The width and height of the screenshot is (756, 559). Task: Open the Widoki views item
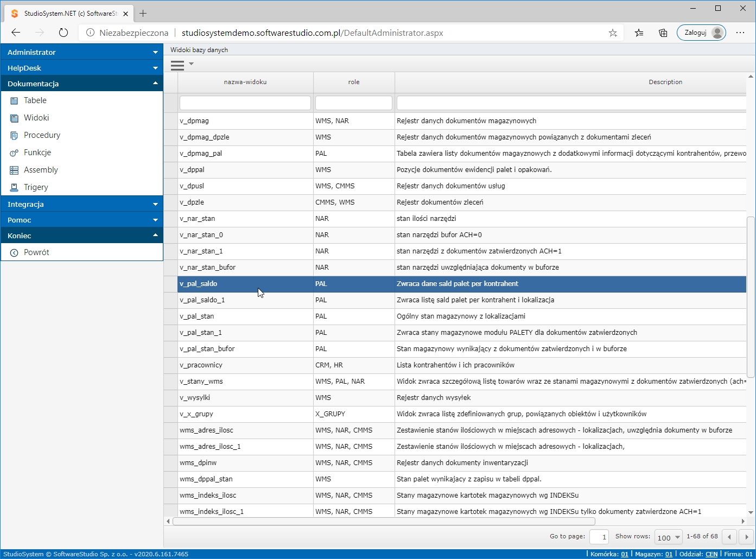pyautogui.click(x=36, y=118)
